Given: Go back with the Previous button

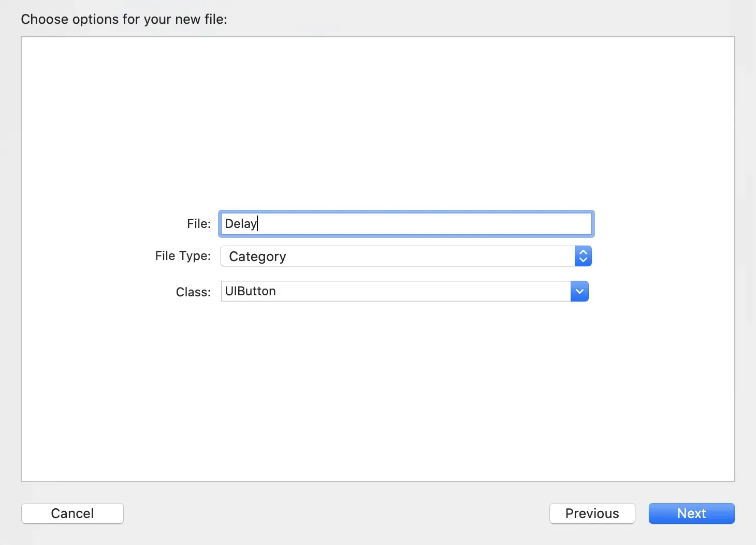Looking at the screenshot, I should point(592,513).
